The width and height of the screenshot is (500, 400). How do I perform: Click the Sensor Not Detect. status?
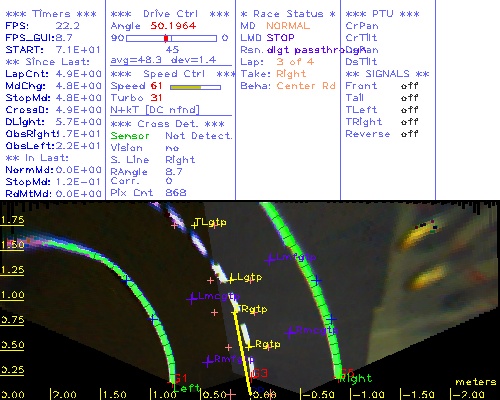171,136
